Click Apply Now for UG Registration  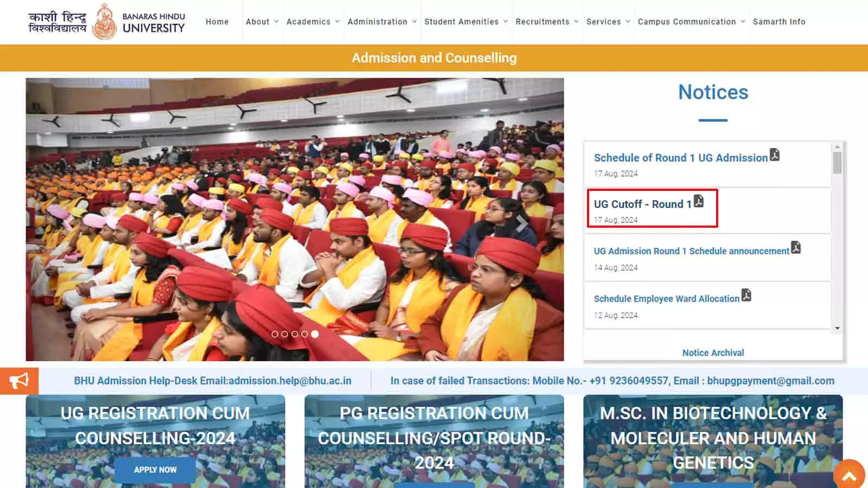pyautogui.click(x=155, y=470)
